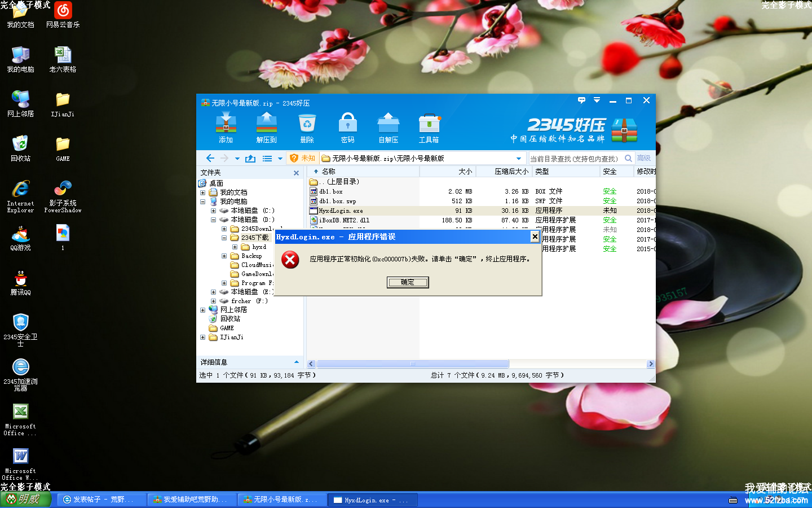Expand 网上邻居 in folder tree

202,310
